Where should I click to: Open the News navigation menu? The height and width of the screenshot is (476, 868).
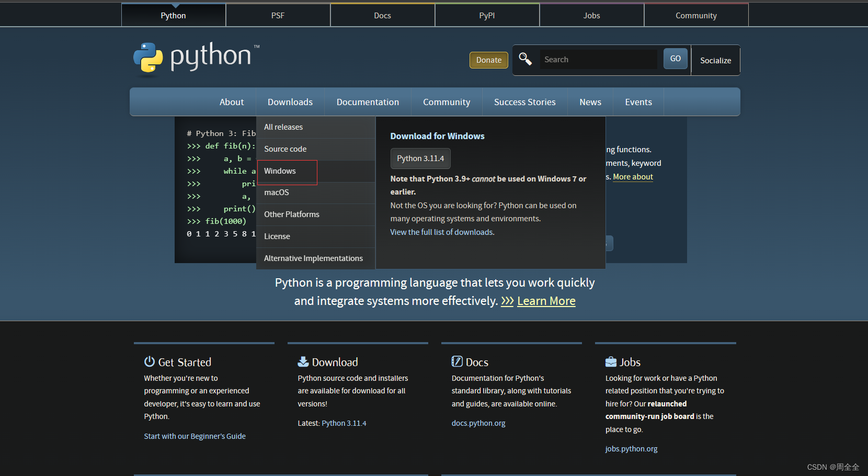point(590,102)
